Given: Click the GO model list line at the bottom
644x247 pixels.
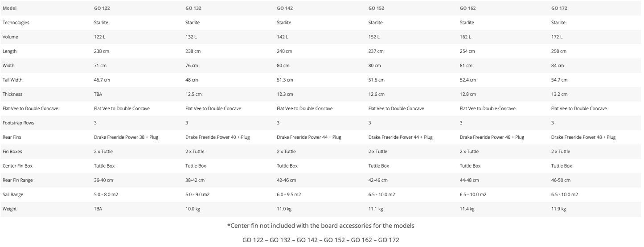Looking at the screenshot, I should 321,240.
